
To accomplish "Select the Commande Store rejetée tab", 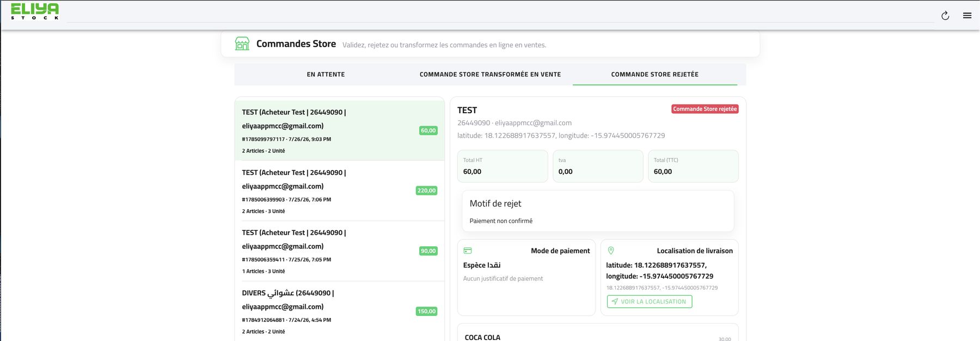I will 655,74.
